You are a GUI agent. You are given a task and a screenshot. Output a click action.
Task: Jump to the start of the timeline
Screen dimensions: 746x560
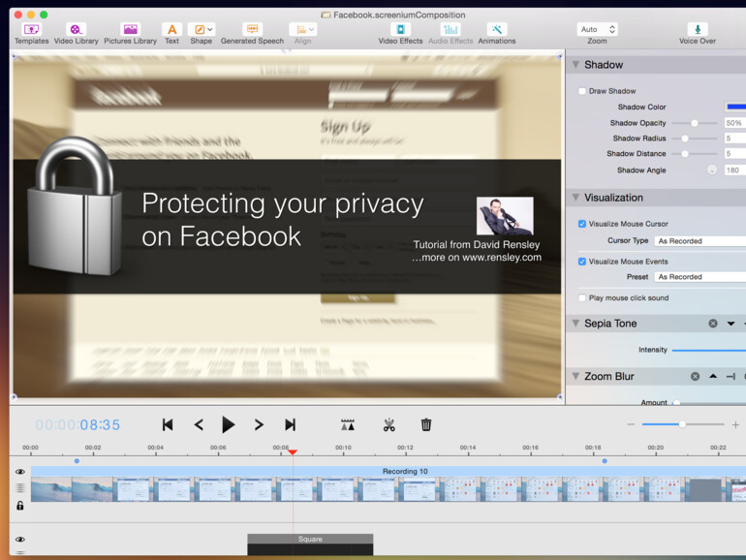coord(168,424)
